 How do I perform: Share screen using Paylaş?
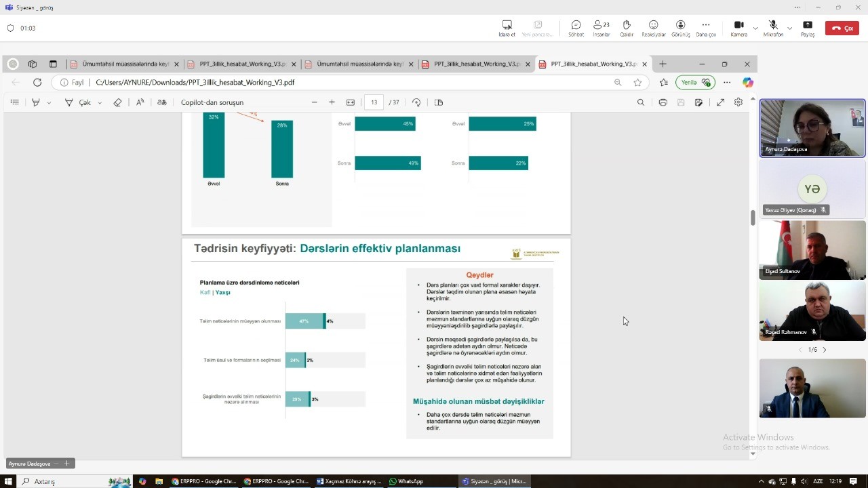pos(807,28)
